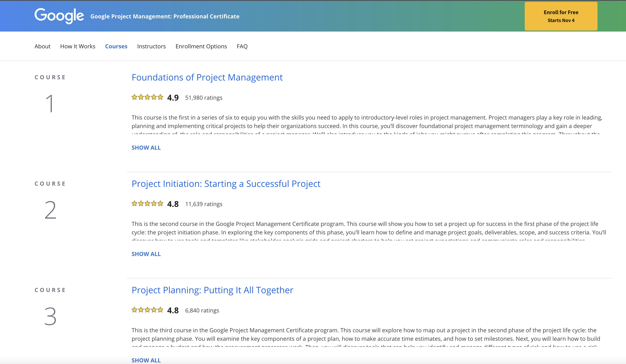This screenshot has width=626, height=364.
Task: Select the Courses tab
Action: [x=116, y=46]
